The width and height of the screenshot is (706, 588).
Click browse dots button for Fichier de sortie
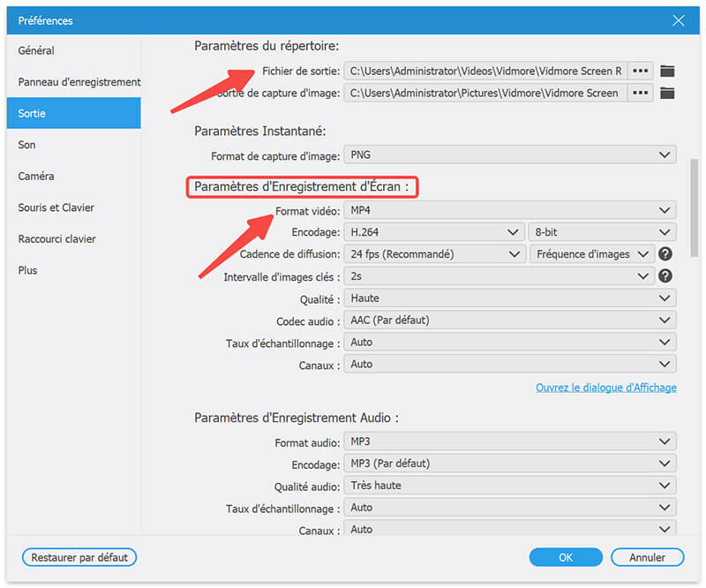click(641, 71)
